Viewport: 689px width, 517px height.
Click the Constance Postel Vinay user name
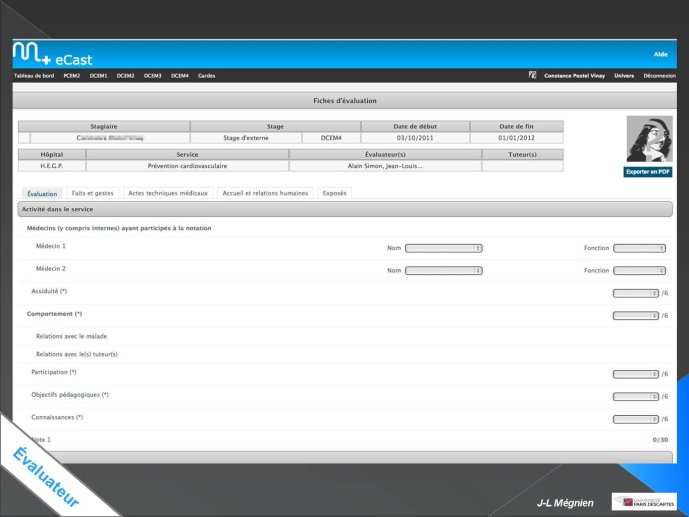click(574, 76)
